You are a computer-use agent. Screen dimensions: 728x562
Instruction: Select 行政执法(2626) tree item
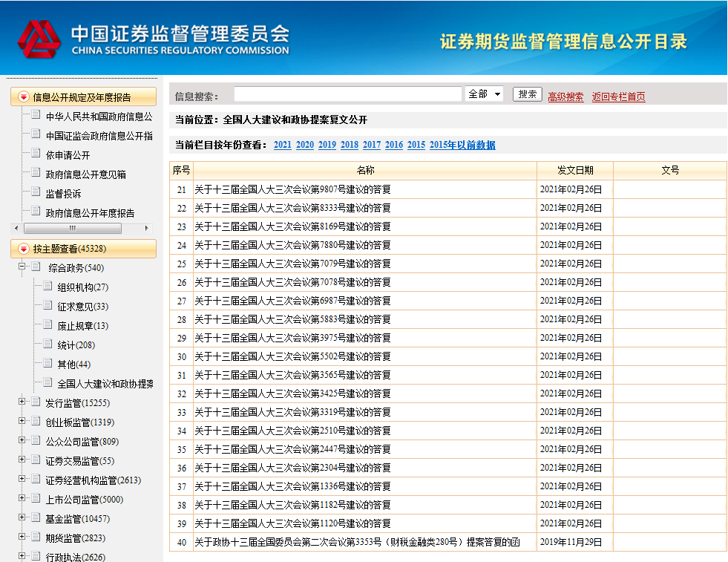75,557
